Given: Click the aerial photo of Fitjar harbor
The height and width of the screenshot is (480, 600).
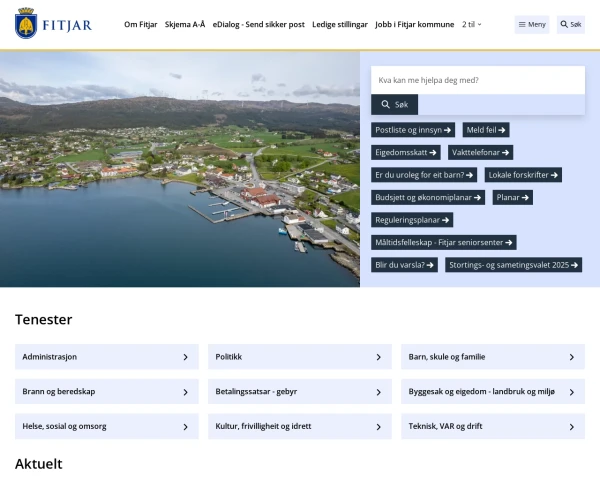Looking at the screenshot, I should (x=180, y=170).
